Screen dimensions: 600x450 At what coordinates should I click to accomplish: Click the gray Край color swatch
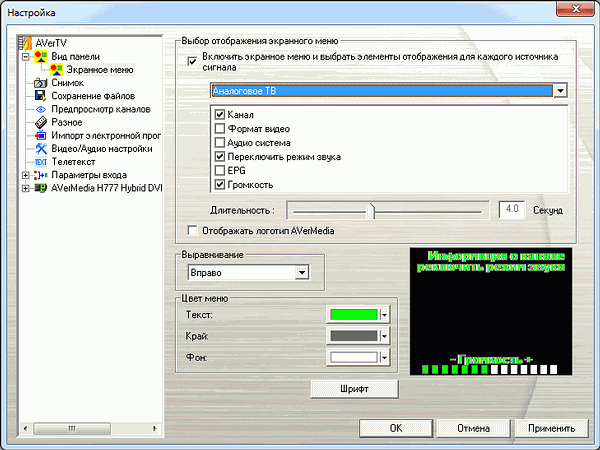pos(354,336)
